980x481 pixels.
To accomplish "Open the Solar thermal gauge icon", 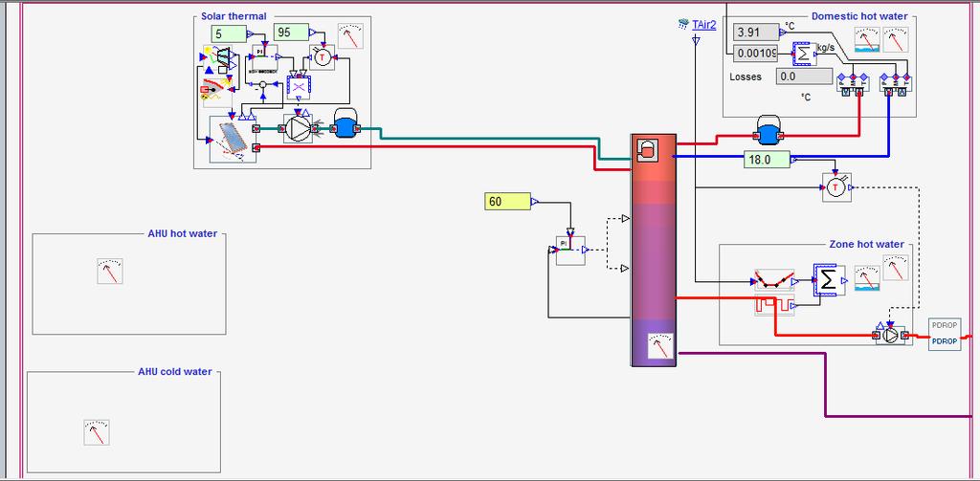I will 350,36.
